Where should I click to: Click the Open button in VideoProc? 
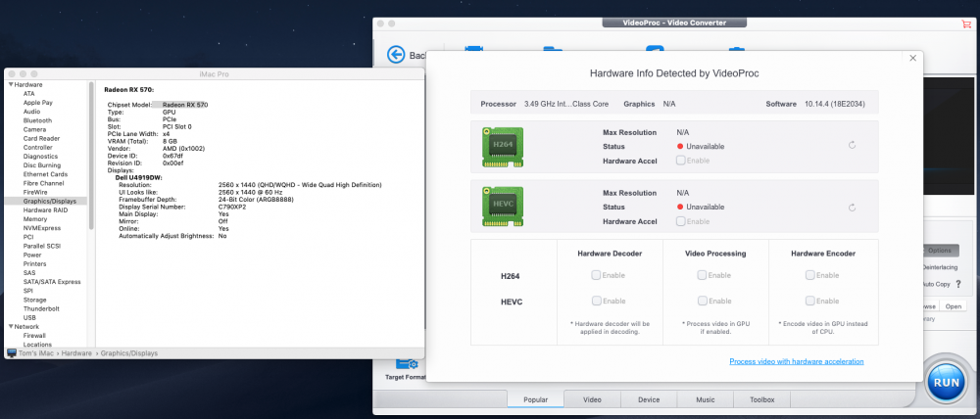(954, 306)
